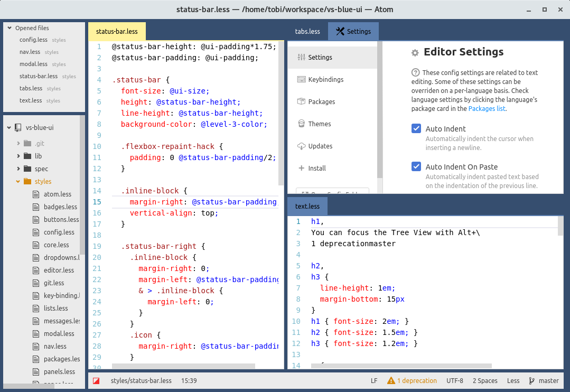Collapse the vs-blue-ui project root
The height and width of the screenshot is (392, 570).
[9, 128]
